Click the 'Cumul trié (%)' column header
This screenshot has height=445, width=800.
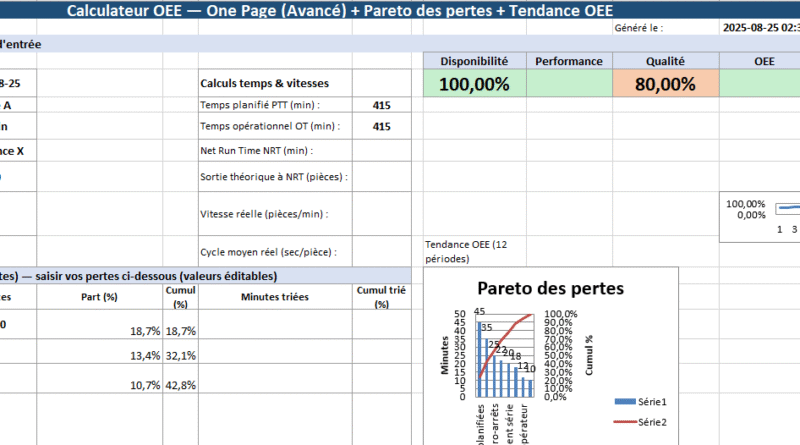[x=382, y=297]
